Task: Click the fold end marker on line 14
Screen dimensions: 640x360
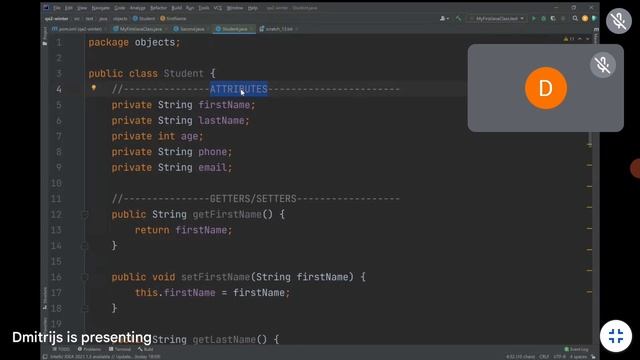Action: [x=85, y=246]
